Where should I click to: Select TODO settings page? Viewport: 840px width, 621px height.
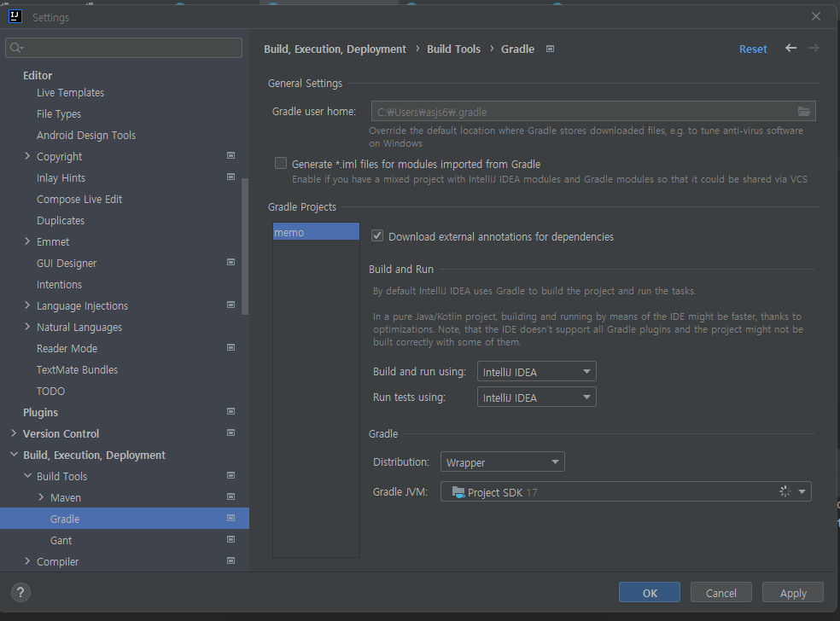(x=51, y=392)
